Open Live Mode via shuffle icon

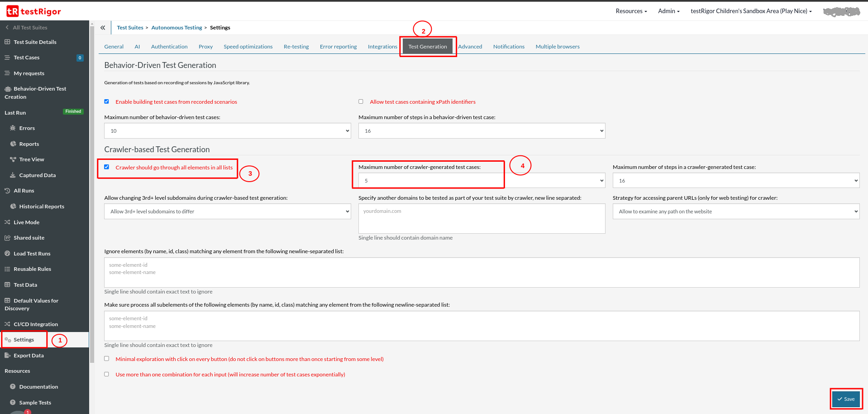point(7,222)
